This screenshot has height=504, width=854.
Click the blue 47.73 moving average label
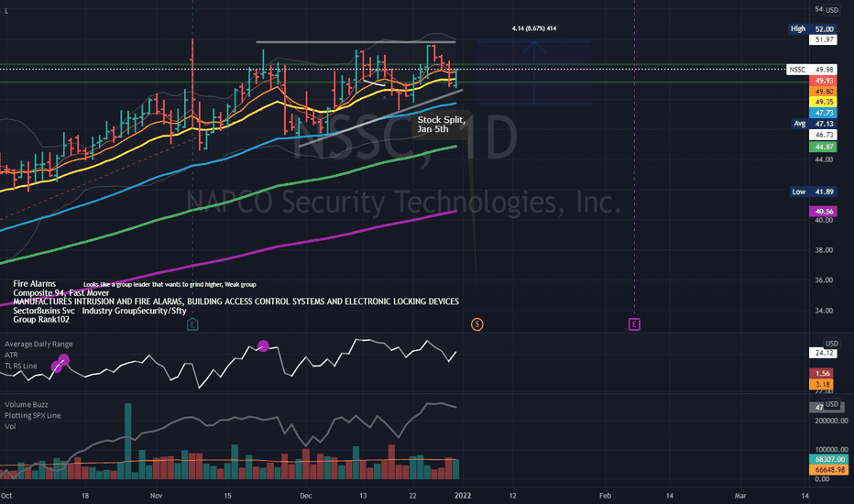824,113
